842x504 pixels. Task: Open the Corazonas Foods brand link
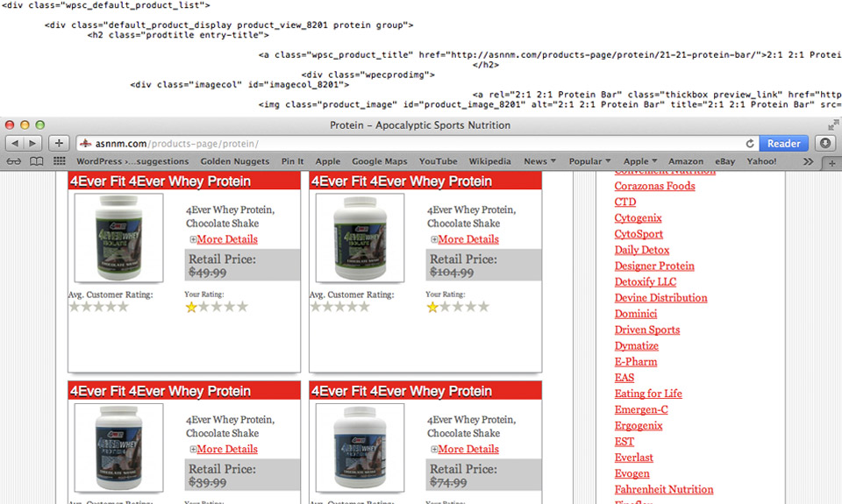click(654, 186)
